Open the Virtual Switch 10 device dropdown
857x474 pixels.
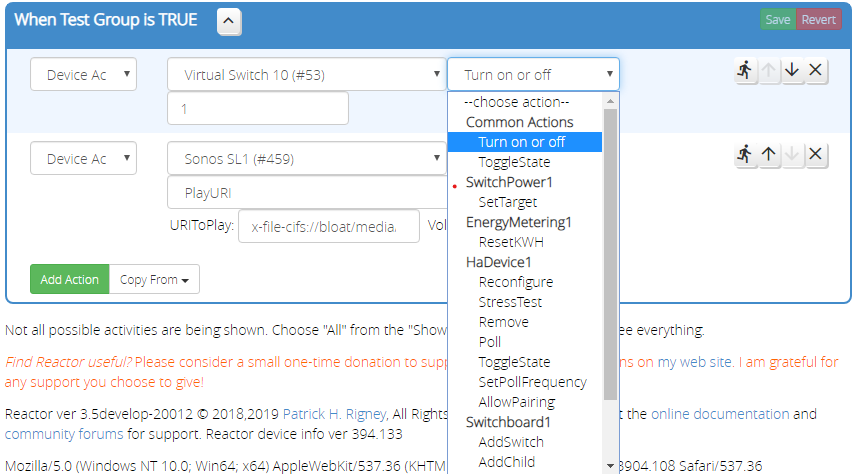tap(306, 74)
